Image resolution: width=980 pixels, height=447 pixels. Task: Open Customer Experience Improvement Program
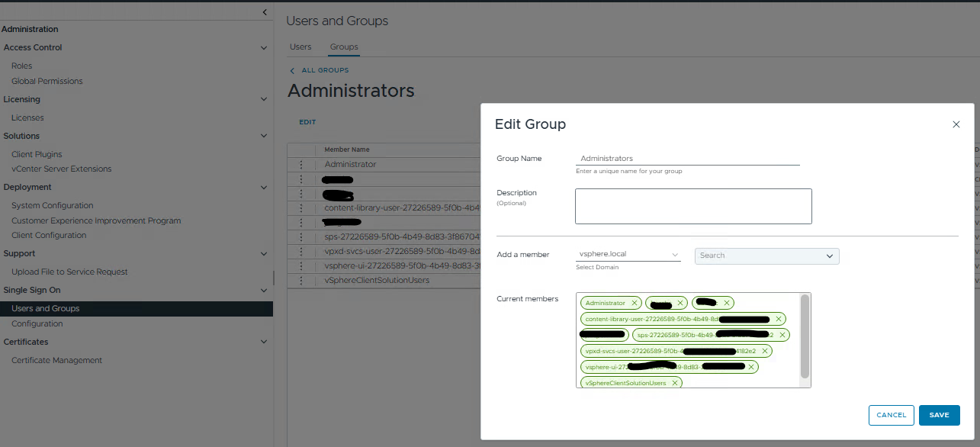coord(96,220)
